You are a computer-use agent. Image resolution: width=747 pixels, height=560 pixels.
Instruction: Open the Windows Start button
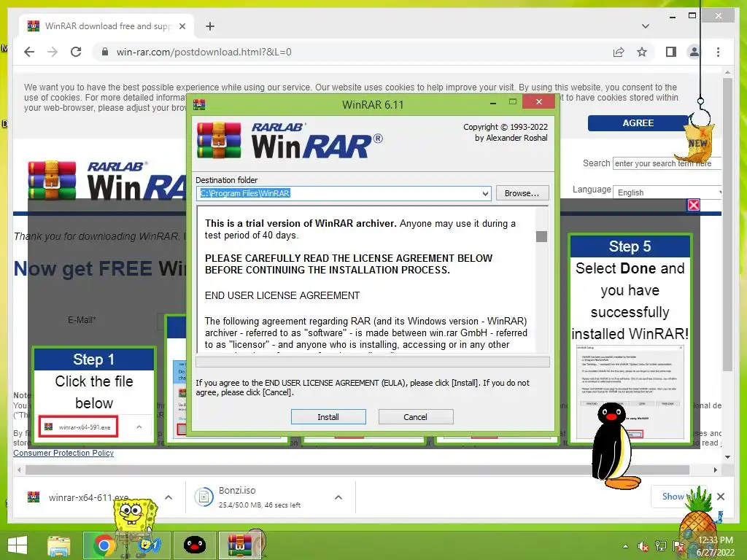[x=18, y=545]
